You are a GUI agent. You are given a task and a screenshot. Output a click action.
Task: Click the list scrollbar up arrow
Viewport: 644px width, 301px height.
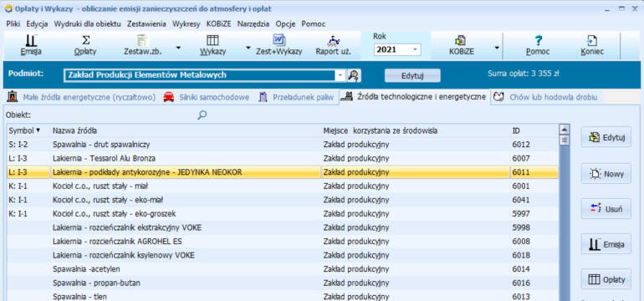(x=565, y=130)
